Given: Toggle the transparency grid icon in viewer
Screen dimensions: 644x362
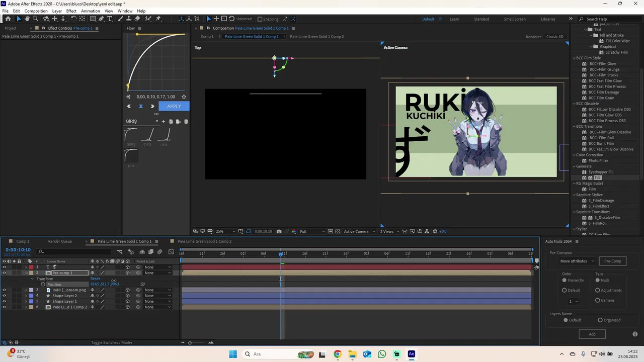Looking at the screenshot, I should click(338, 231).
